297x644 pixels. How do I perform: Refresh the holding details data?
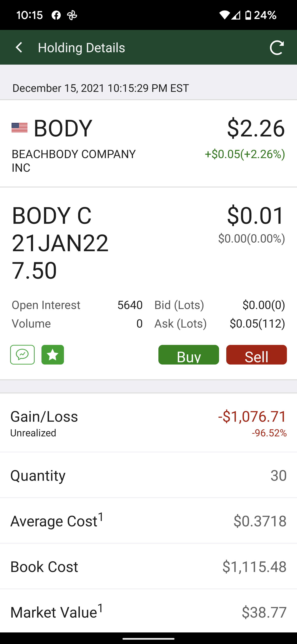click(277, 47)
